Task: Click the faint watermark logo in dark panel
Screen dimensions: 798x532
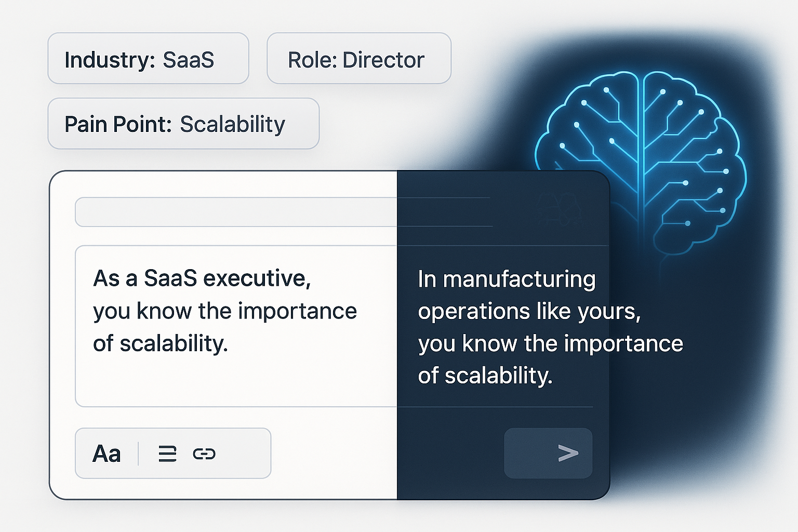Action: (x=559, y=209)
